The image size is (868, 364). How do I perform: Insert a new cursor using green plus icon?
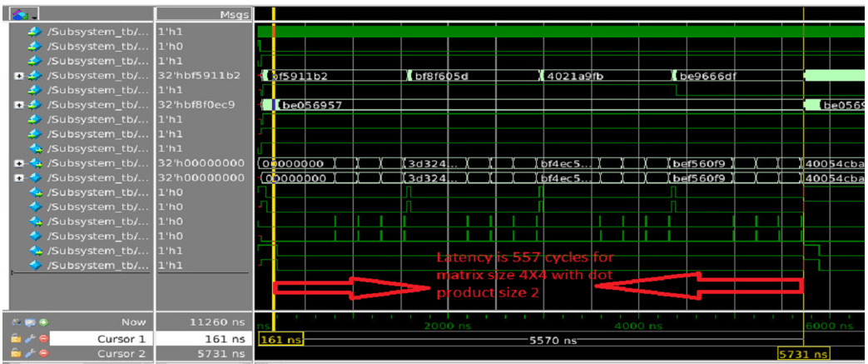[42, 322]
